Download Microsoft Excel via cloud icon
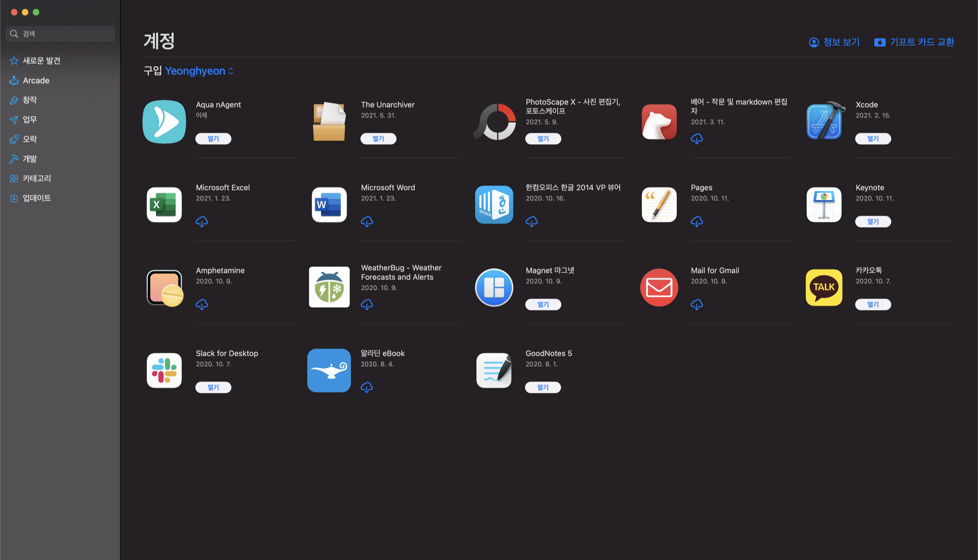The width and height of the screenshot is (978, 560). point(202,222)
